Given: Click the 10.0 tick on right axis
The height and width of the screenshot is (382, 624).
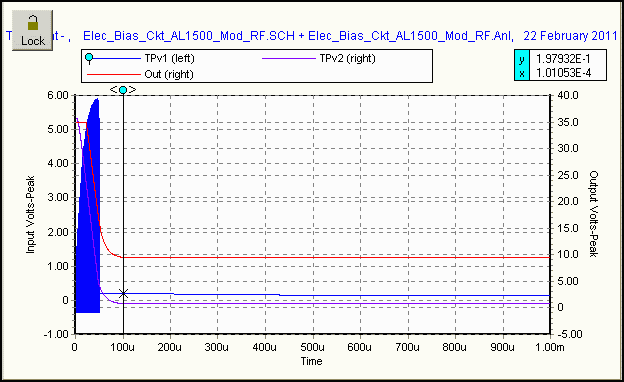Looking at the screenshot, I should 568,254.
